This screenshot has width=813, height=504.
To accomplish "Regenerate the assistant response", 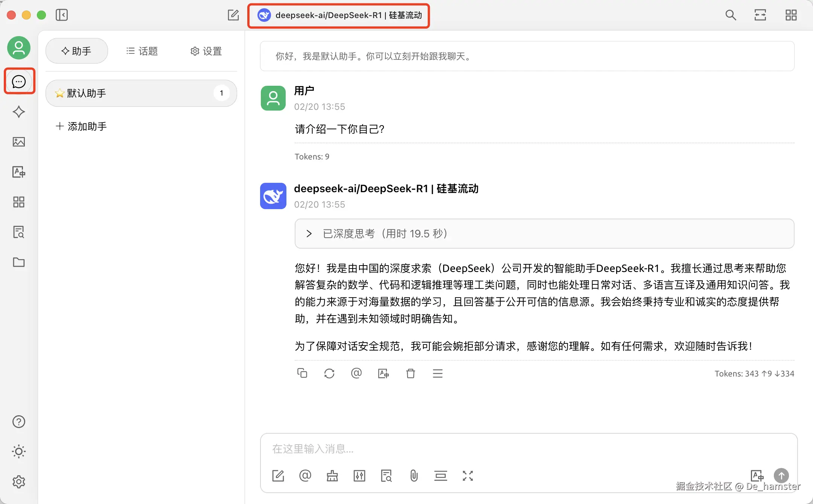I will pyautogui.click(x=329, y=373).
